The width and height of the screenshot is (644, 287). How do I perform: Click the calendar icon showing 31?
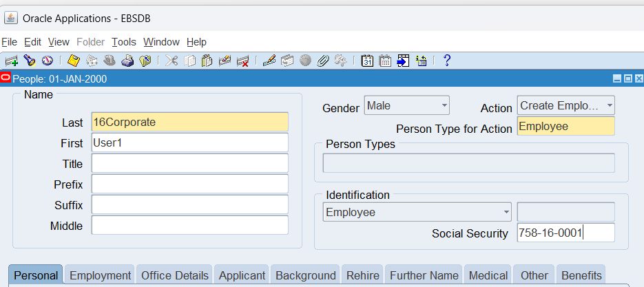368,61
